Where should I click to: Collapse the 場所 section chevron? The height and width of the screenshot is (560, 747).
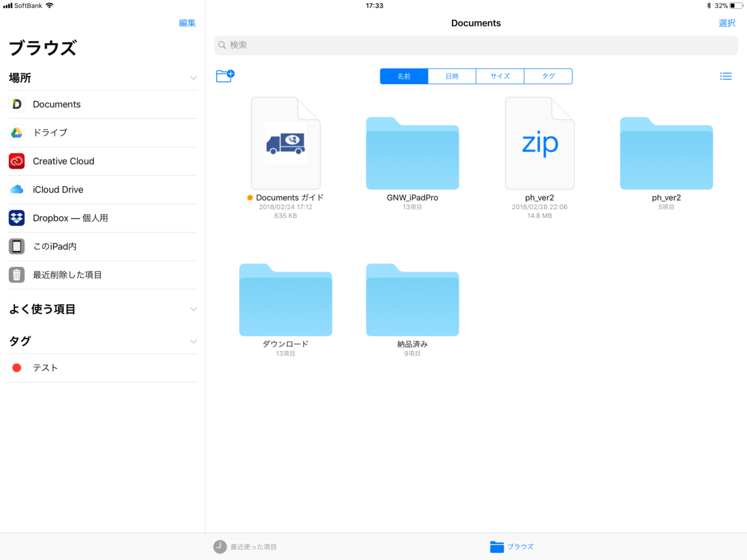pos(194,78)
